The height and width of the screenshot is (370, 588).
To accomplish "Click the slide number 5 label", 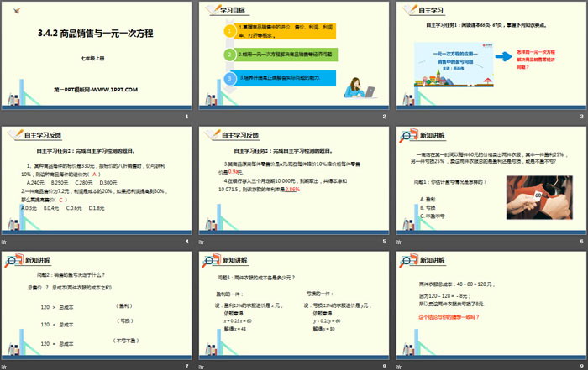I will coord(384,242).
